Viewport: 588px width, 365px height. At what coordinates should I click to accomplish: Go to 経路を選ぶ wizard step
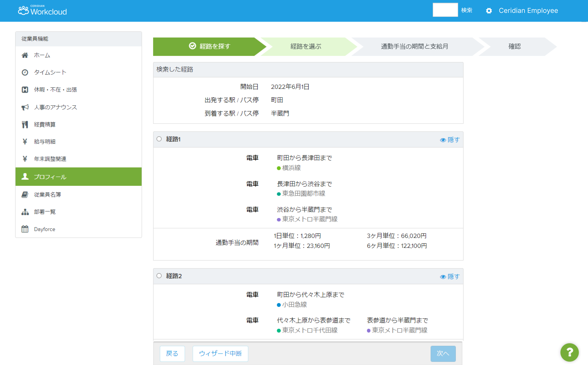tap(306, 46)
